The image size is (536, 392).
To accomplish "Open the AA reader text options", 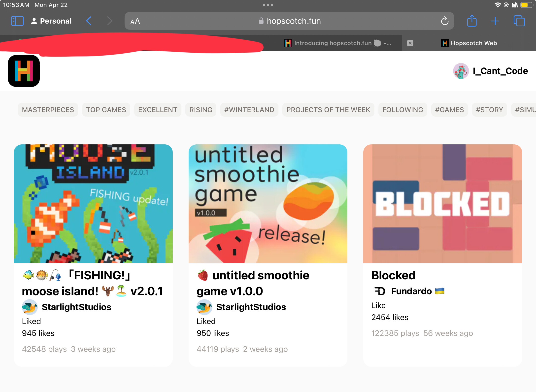I will tap(135, 21).
